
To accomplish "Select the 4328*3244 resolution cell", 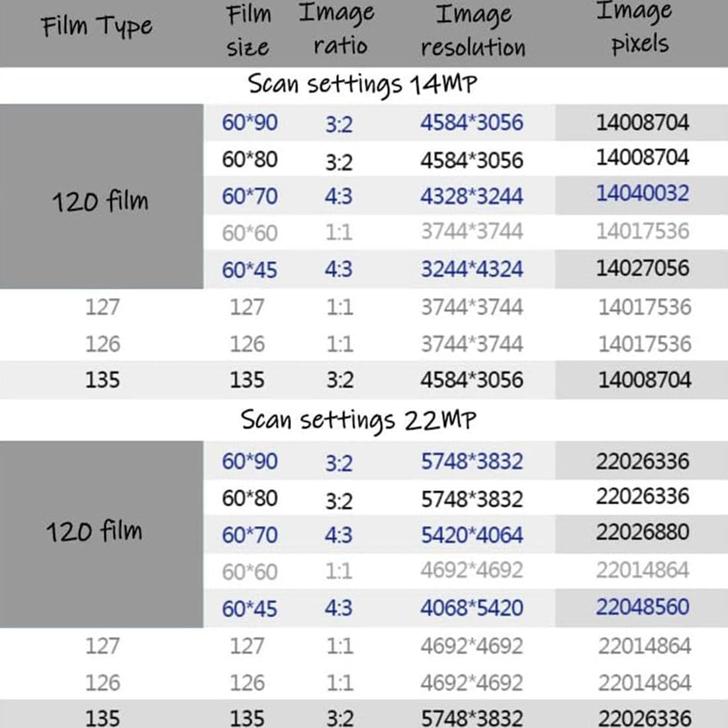I will coord(471,197).
